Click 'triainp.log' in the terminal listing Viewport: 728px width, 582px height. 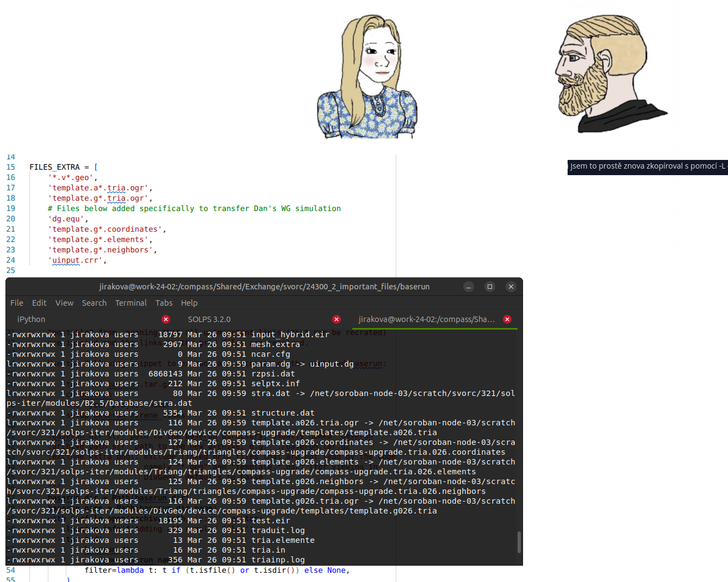(278, 560)
